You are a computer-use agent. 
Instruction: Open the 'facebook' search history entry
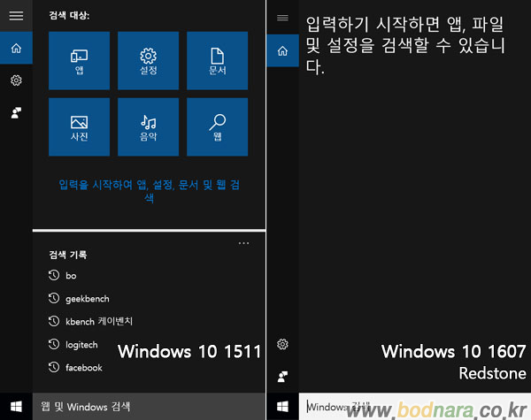coord(83,368)
